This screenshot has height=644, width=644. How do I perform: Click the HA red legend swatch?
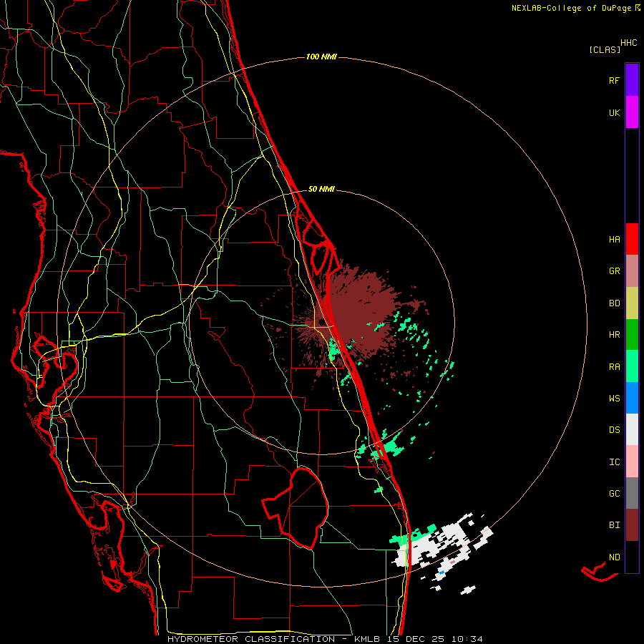tap(632, 239)
